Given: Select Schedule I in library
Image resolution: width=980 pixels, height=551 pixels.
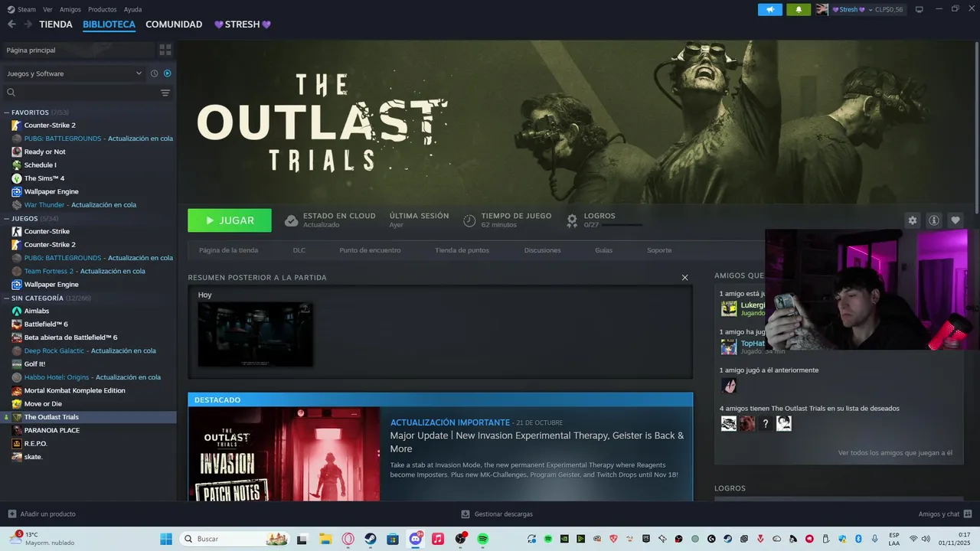Looking at the screenshot, I should [x=40, y=165].
